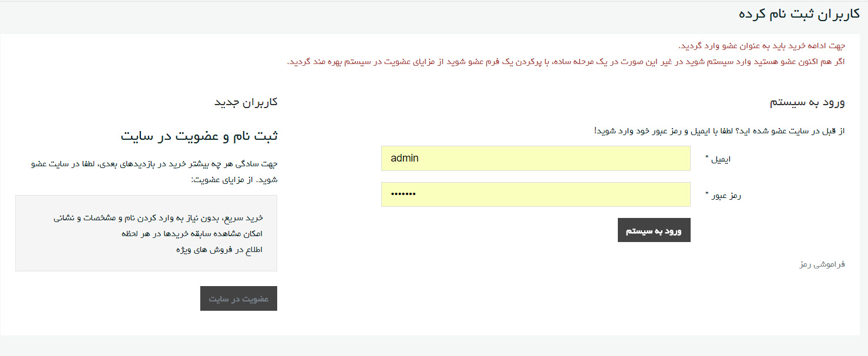Open the فراموشی رمز forgot password link
The width and height of the screenshot is (868, 356).
tap(822, 264)
